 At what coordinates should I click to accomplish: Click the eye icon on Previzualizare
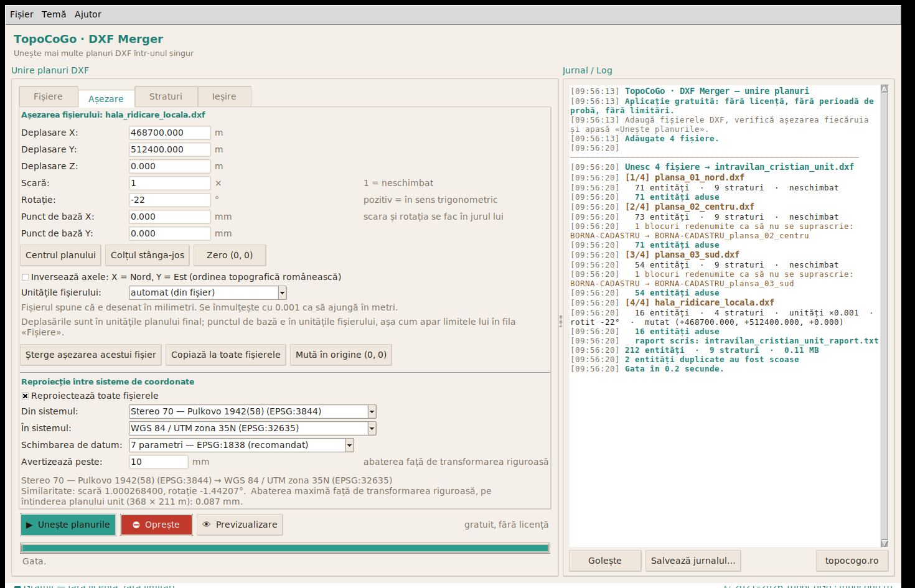[x=207, y=525]
